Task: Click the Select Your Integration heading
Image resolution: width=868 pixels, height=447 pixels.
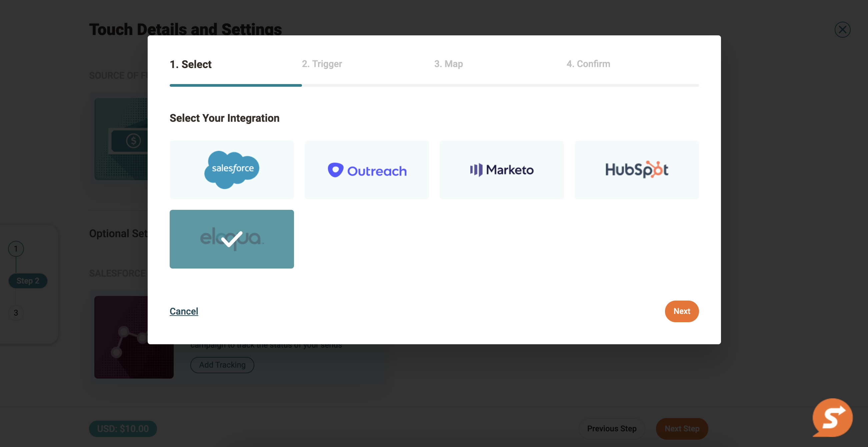Action: coord(224,118)
